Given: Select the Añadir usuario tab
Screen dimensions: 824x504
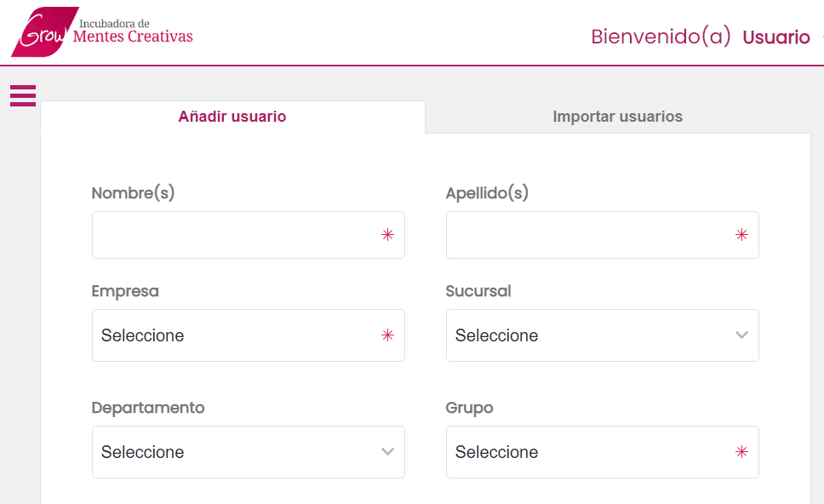Looking at the screenshot, I should (232, 117).
